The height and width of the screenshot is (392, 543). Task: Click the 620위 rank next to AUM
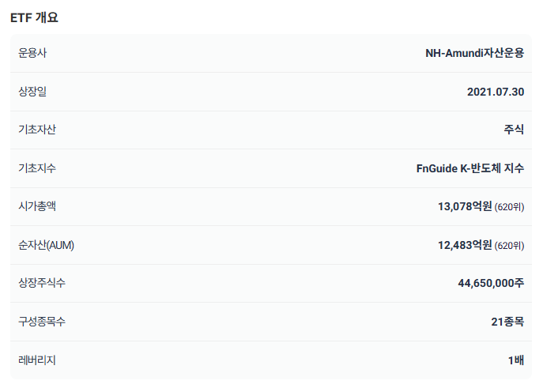point(509,246)
